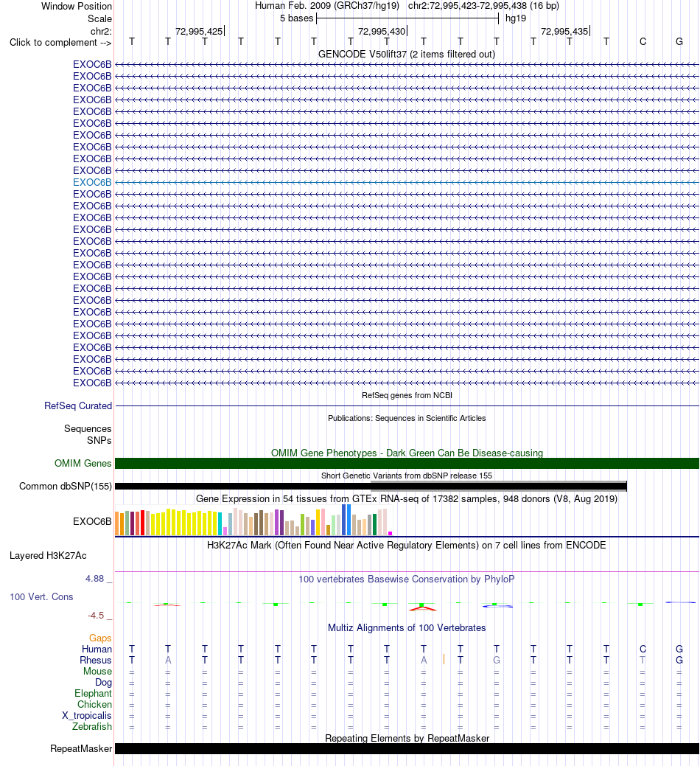700x766 pixels.
Task: Click the black RepeatMasker bar
Action: (407, 749)
